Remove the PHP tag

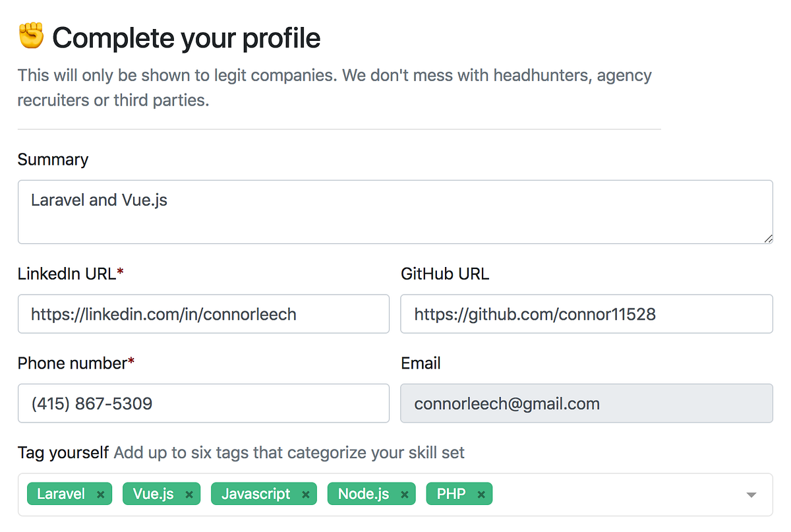[x=481, y=493]
